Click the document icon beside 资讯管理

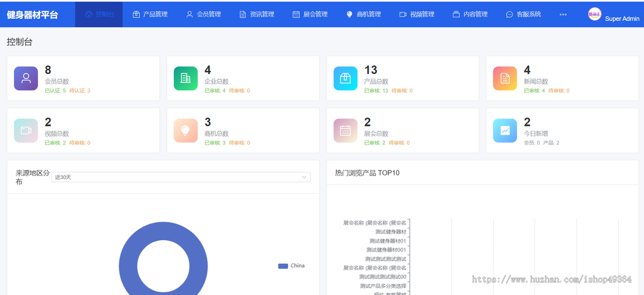click(x=243, y=14)
